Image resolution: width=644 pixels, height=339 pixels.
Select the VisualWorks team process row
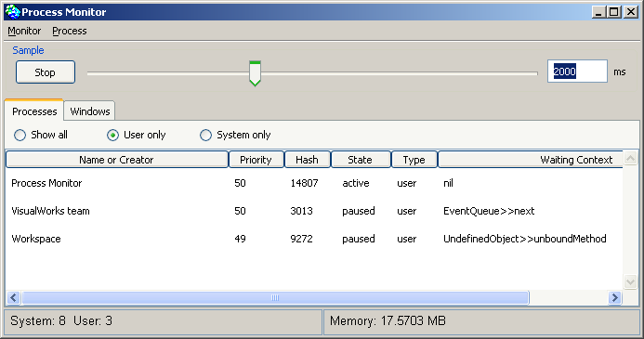click(x=314, y=211)
